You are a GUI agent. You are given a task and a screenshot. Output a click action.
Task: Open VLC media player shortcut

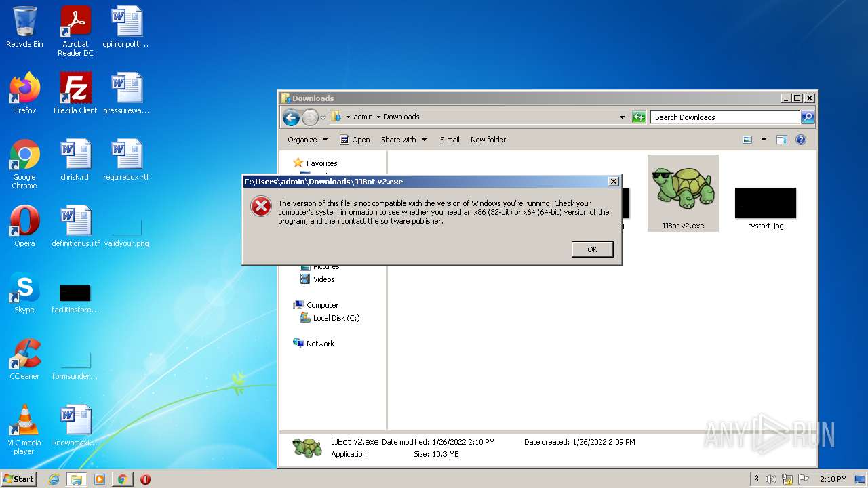pos(24,430)
